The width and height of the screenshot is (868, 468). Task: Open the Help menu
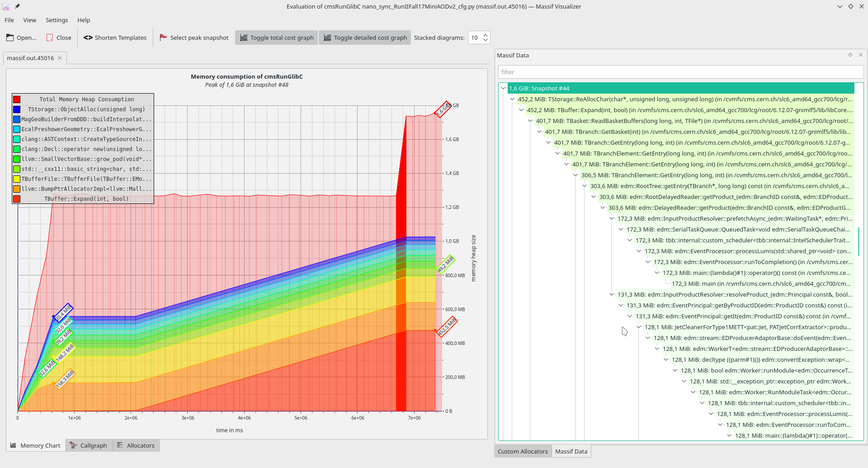click(84, 20)
